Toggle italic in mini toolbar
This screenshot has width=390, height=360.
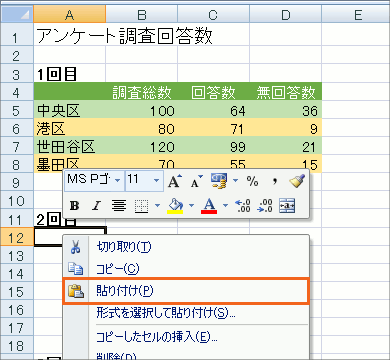(96, 206)
